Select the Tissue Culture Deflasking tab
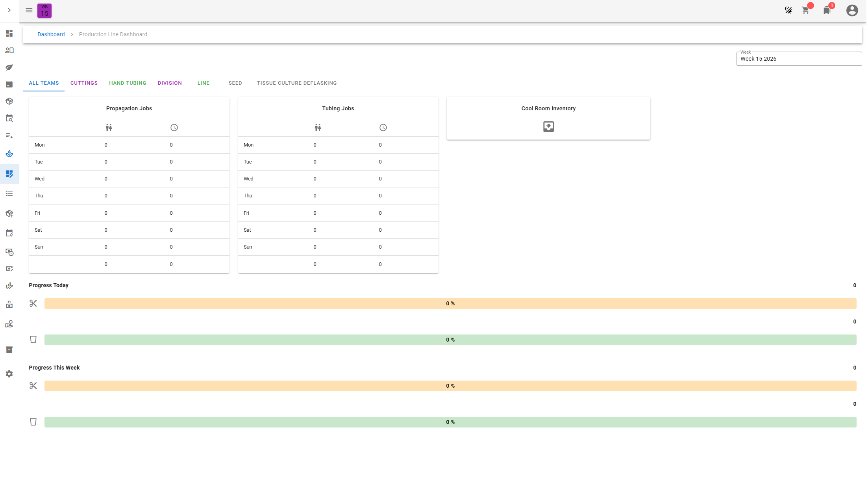The width and height of the screenshot is (868, 498). 297,83
